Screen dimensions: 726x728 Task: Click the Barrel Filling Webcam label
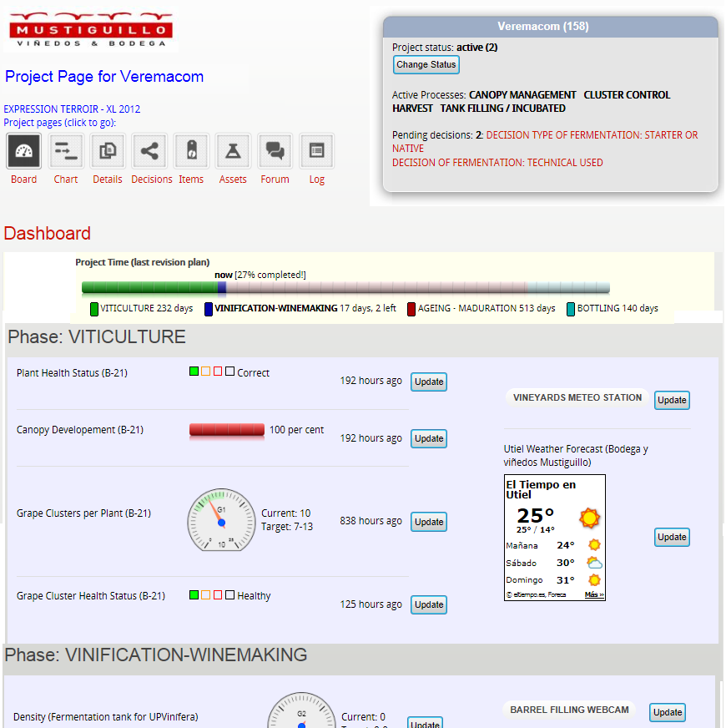569,710
